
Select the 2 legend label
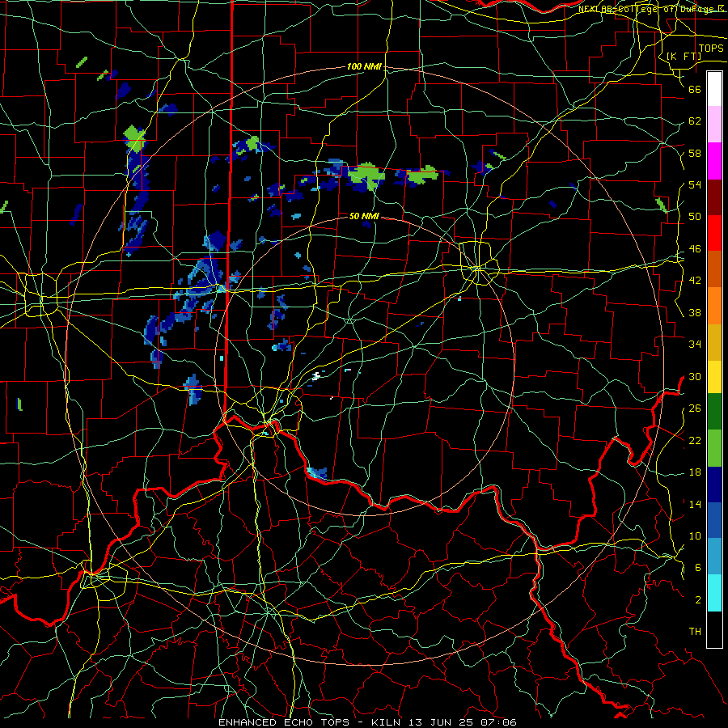click(x=698, y=600)
